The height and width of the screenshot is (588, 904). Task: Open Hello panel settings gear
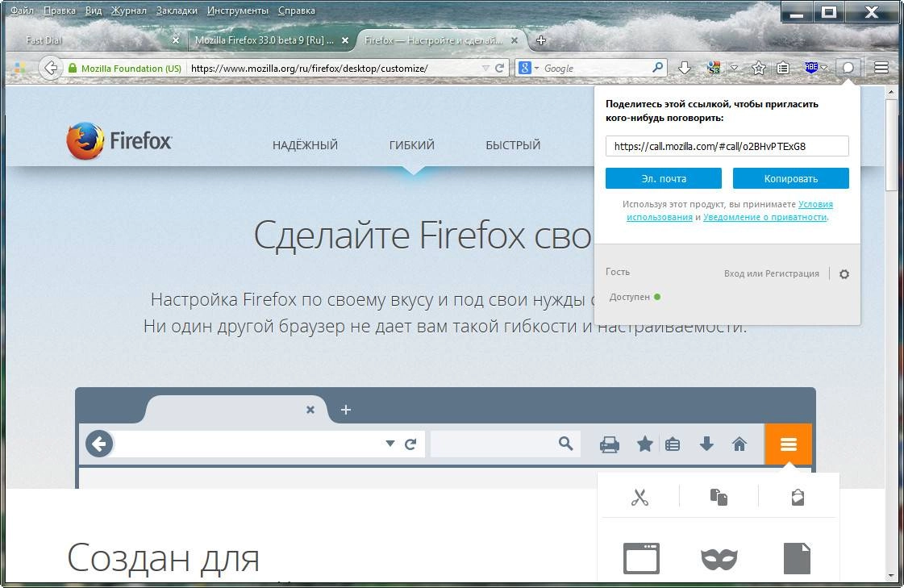click(x=844, y=273)
